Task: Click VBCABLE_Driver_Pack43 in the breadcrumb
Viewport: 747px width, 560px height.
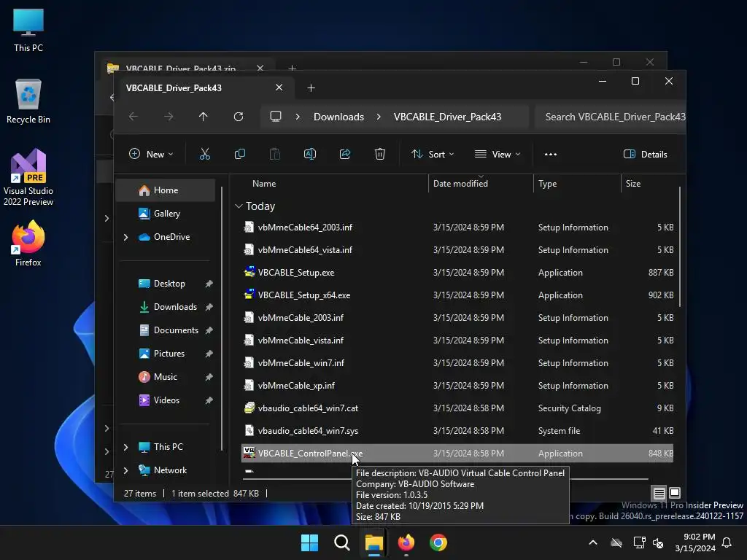Action: (447, 117)
